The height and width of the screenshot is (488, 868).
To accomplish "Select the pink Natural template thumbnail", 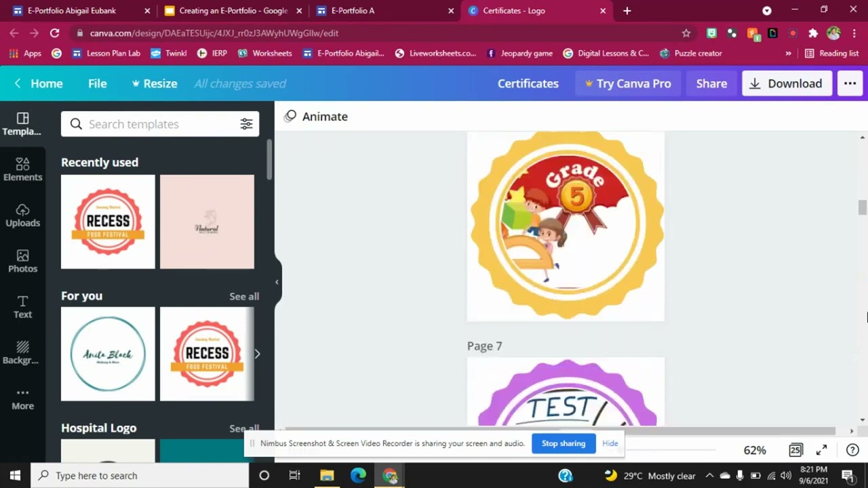I will pos(207,222).
